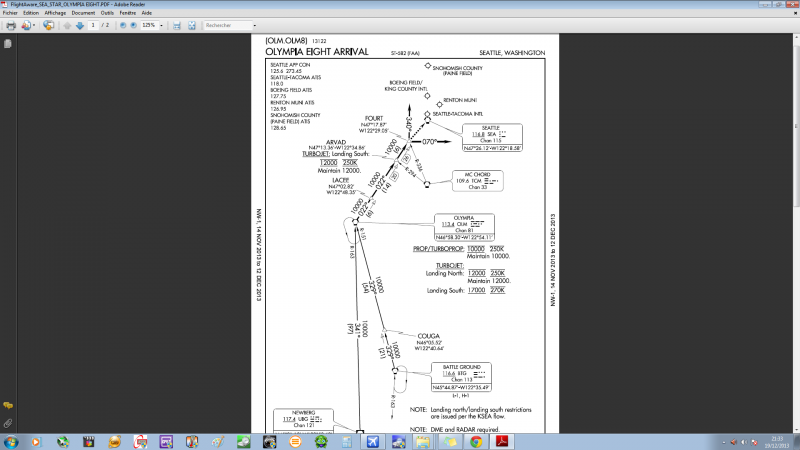
Task: Zoom out using minus magnifier button
Action: click(122, 25)
